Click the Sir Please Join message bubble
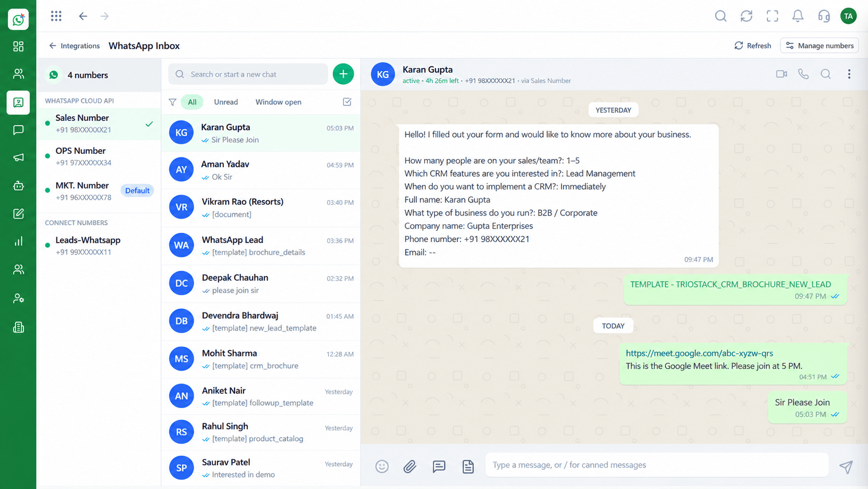 807,407
